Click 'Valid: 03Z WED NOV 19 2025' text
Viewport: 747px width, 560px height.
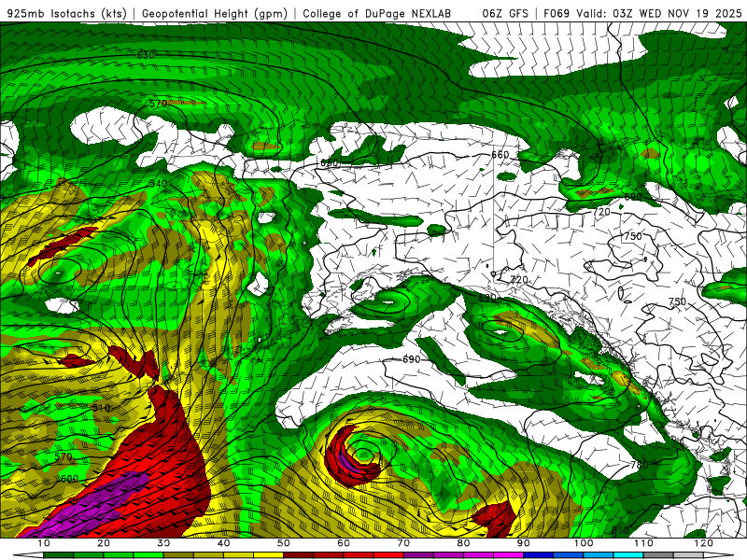[x=659, y=13]
